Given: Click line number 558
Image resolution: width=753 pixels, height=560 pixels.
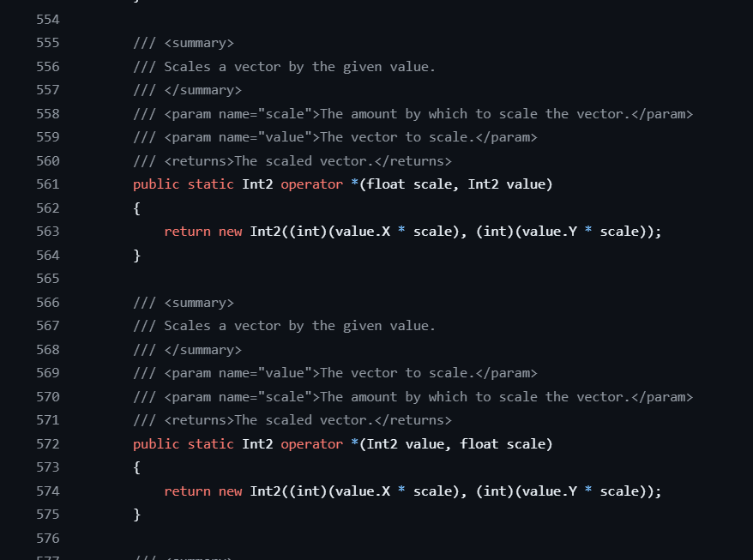Looking at the screenshot, I should coord(48,114).
